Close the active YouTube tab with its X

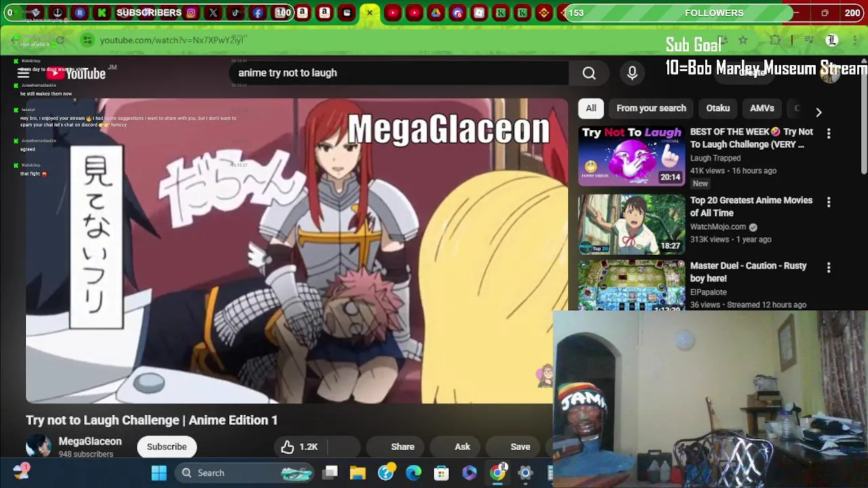tap(370, 13)
